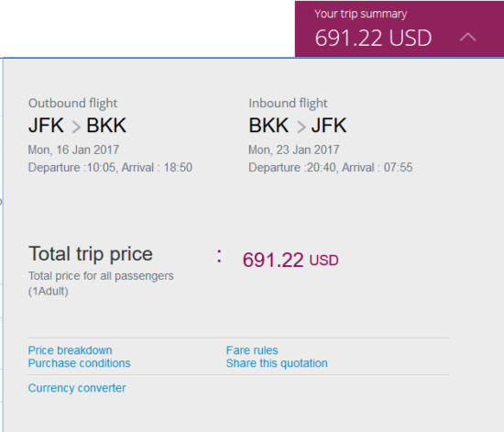Click the 1Adult passenger text

pyautogui.click(x=49, y=292)
